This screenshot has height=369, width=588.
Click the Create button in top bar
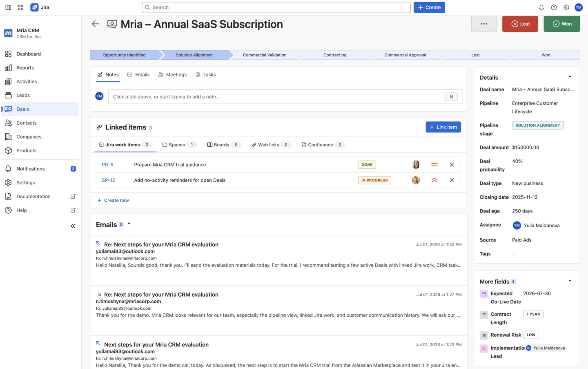(429, 7)
